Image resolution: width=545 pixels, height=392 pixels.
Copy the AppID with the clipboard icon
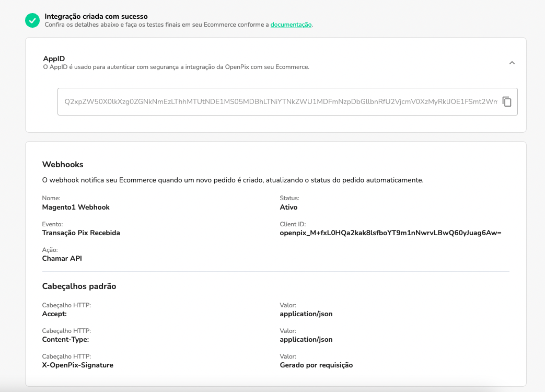(506, 102)
